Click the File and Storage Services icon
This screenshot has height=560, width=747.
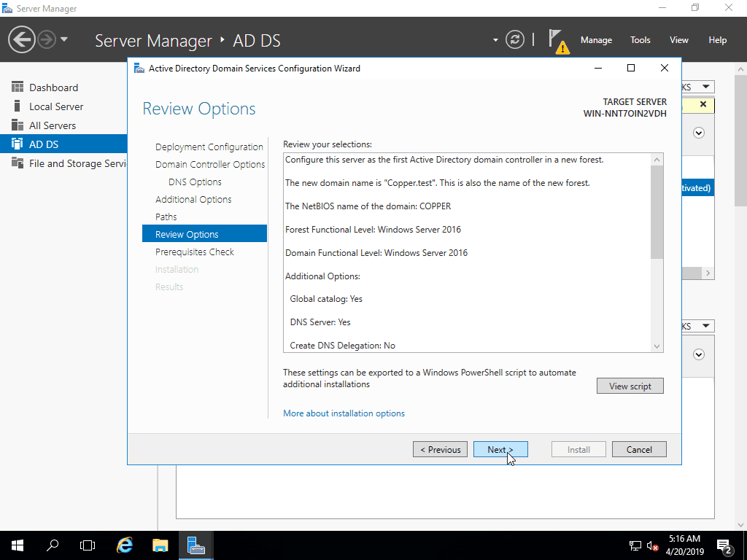18,163
